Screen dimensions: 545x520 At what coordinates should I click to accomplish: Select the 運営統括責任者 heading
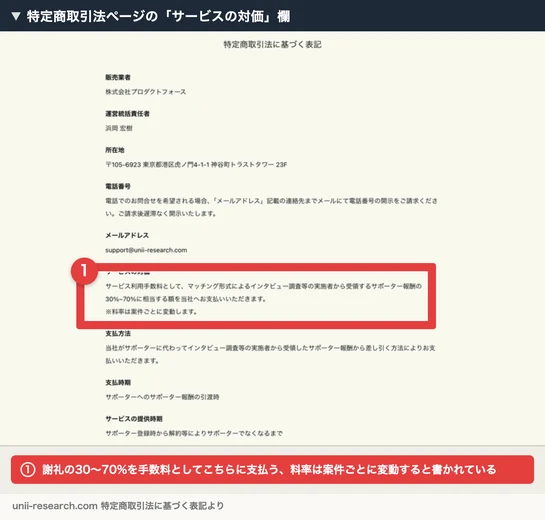click(127, 114)
